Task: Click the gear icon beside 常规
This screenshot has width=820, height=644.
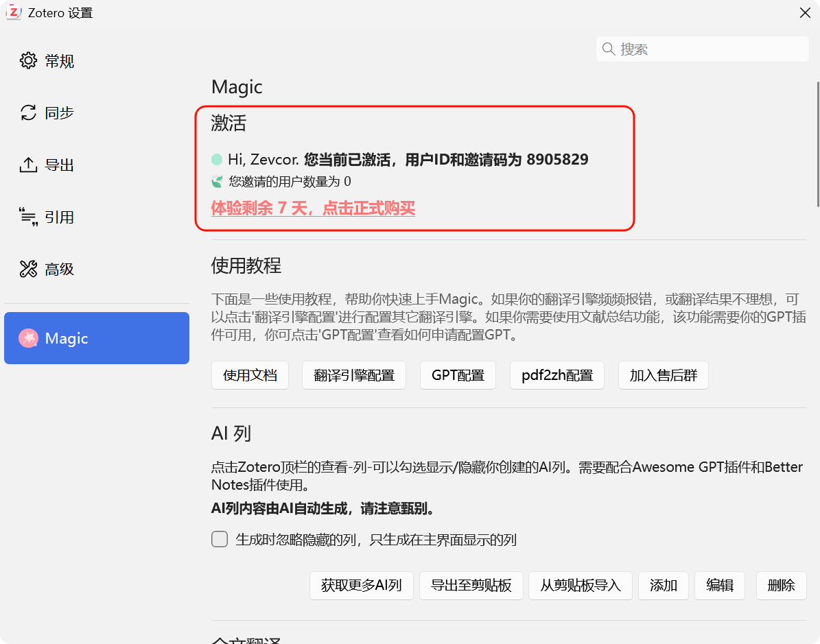Action: [28, 60]
